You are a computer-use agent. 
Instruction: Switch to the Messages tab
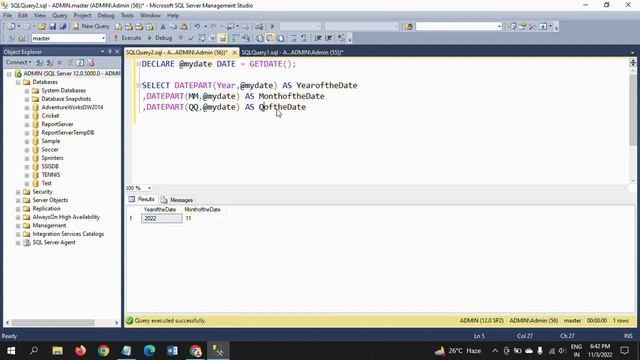[x=177, y=200]
